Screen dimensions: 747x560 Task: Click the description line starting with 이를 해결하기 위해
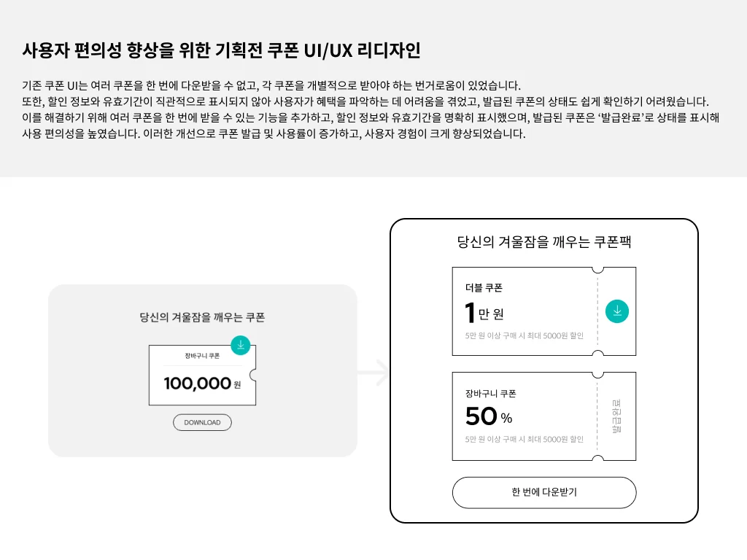pyautogui.click(x=371, y=117)
